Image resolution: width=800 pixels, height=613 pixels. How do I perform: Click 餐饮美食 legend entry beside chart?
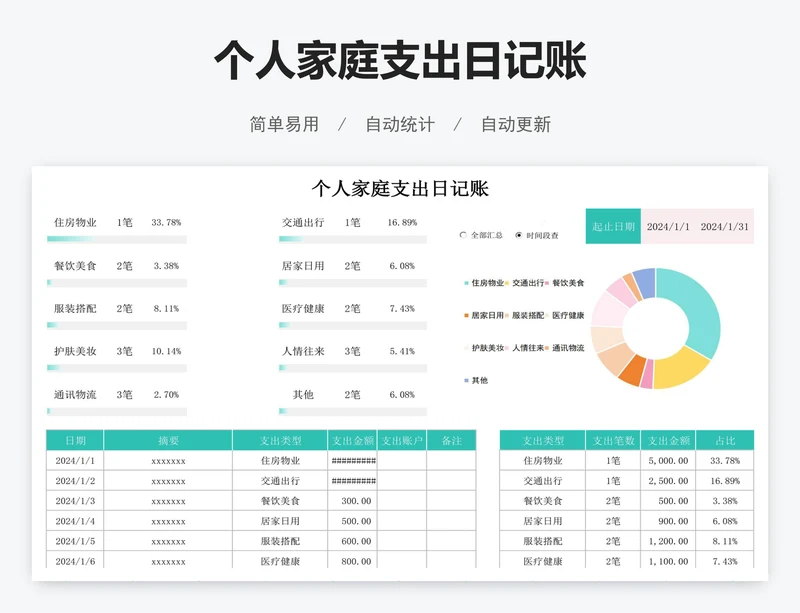pos(565,282)
